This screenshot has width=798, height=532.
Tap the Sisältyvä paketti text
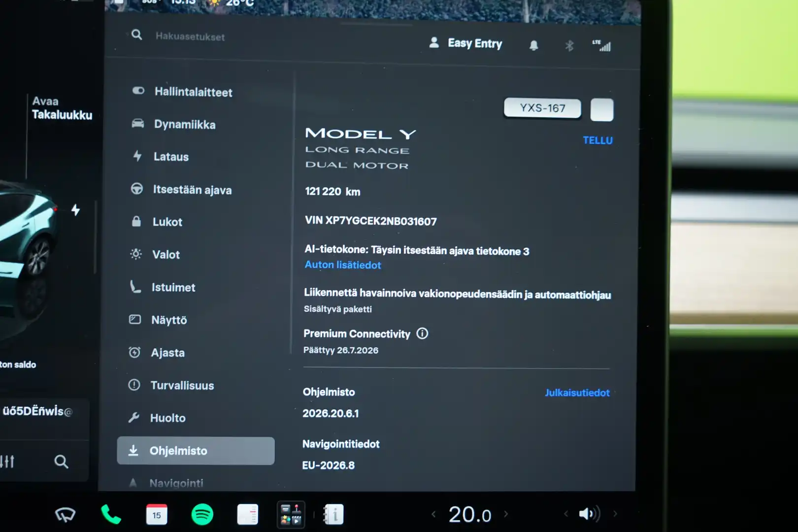pyautogui.click(x=337, y=309)
